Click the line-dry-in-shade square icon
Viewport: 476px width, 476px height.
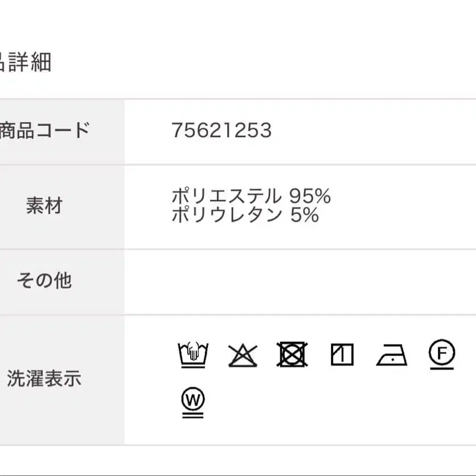tap(342, 355)
